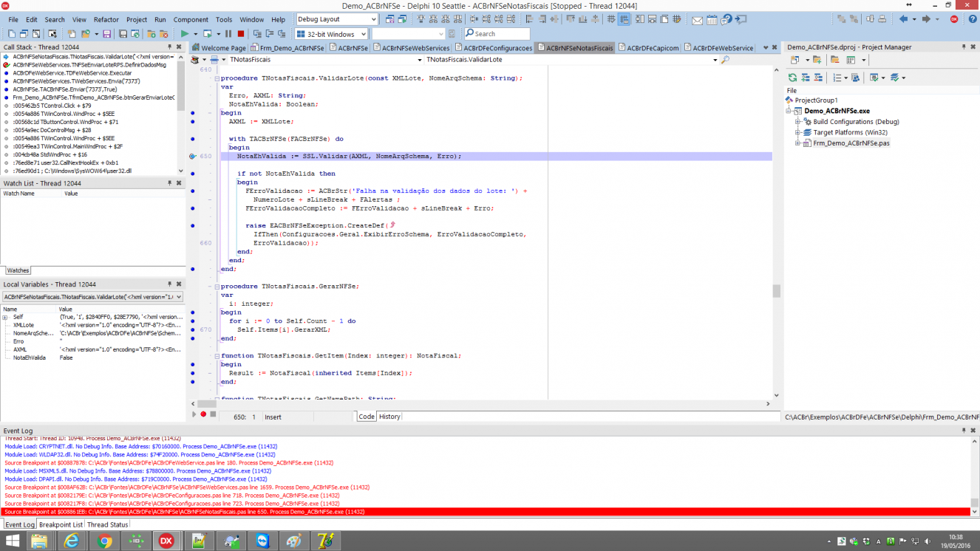Open the Refactor menu
980x551 pixels.
[x=106, y=20]
